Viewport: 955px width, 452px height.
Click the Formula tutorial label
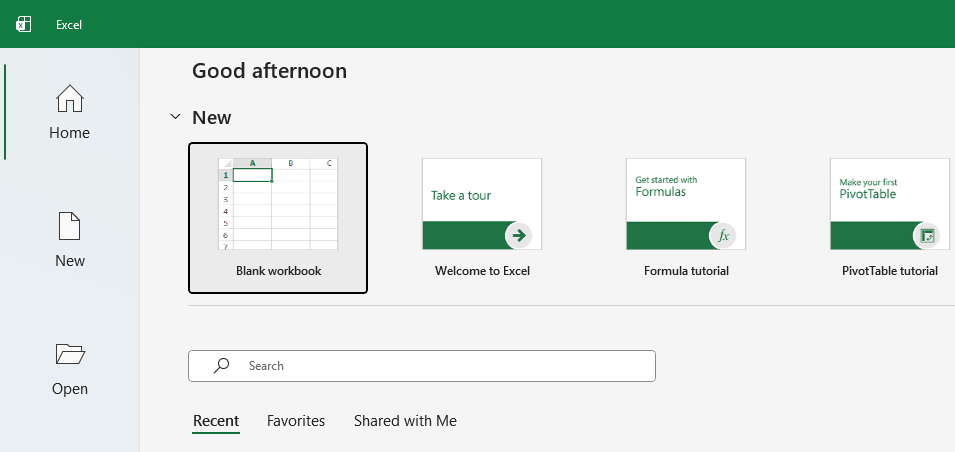tap(686, 271)
